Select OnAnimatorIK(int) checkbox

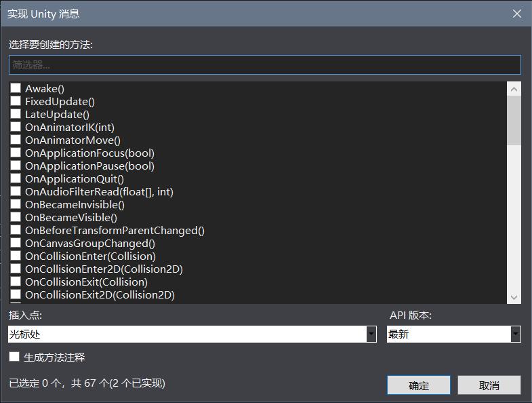pyautogui.click(x=16, y=127)
